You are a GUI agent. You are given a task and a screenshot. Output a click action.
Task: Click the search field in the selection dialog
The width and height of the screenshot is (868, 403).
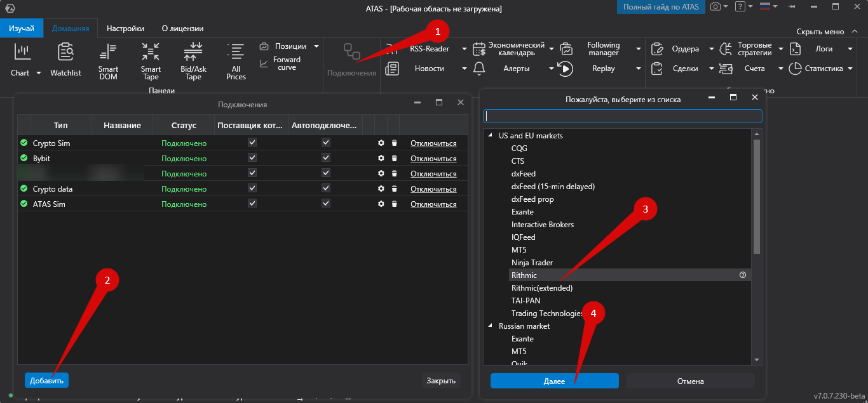(x=623, y=116)
